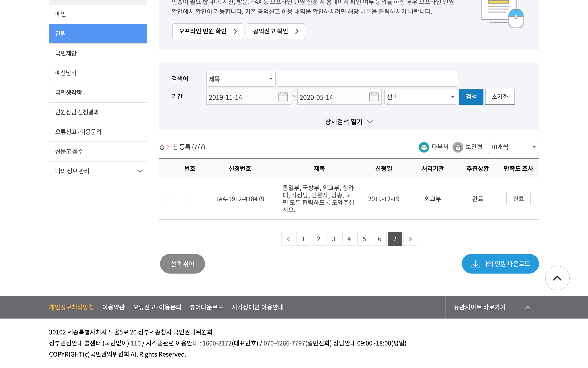
Task: Click the 초기화 reset button
Action: pos(500,97)
